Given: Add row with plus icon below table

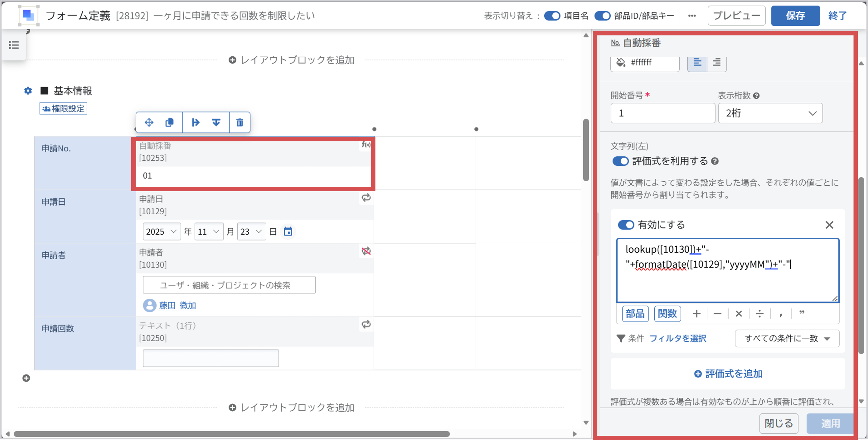Looking at the screenshot, I should point(26,378).
